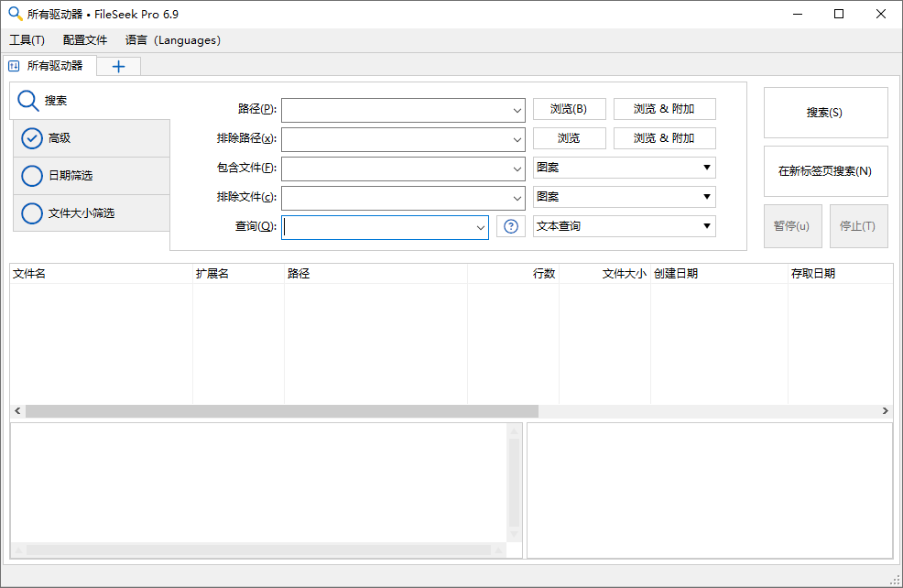
Task: Click 在新标签页搜索(N) button
Action: click(825, 171)
